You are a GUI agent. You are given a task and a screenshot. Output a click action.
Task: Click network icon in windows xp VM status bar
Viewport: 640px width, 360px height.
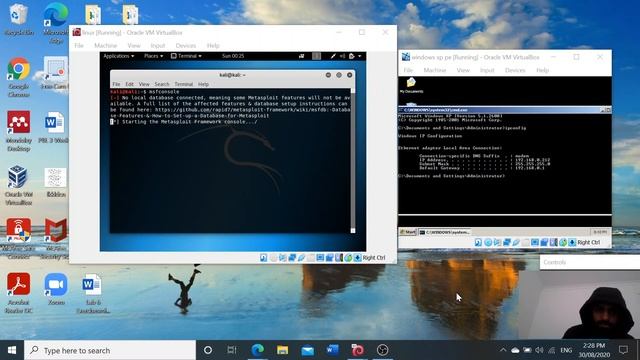click(x=507, y=242)
